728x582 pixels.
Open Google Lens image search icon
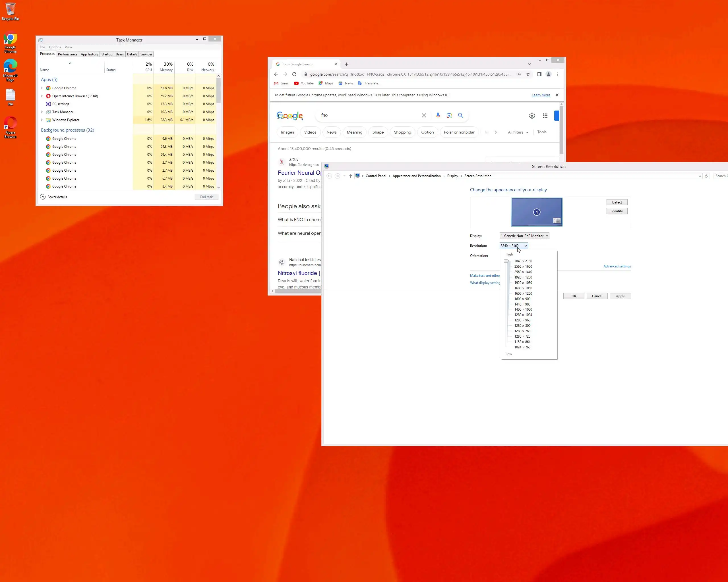[x=449, y=115]
